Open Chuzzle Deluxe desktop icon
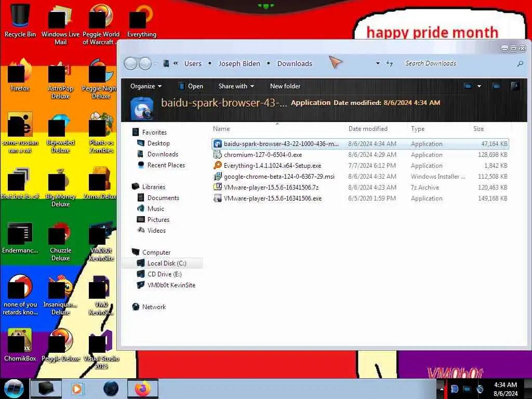The height and width of the screenshot is (399, 532). point(60,242)
